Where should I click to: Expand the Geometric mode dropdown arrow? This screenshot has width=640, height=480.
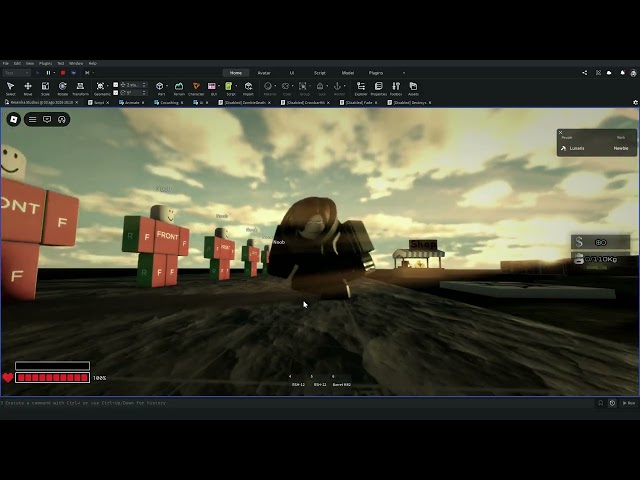pyautogui.click(x=107, y=86)
